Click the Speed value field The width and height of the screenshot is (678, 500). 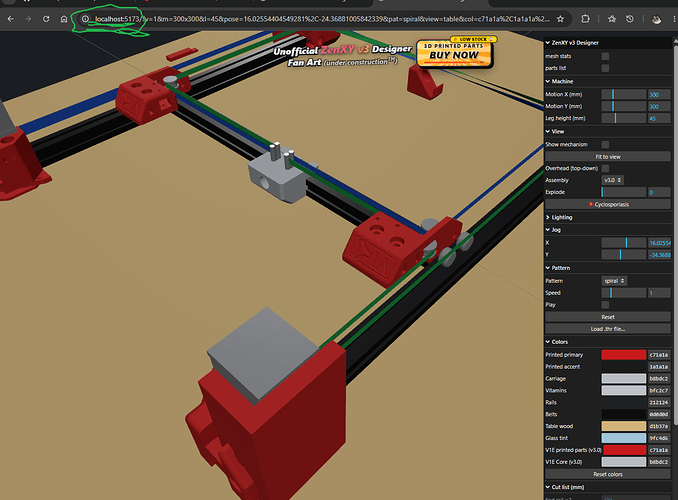coord(659,293)
